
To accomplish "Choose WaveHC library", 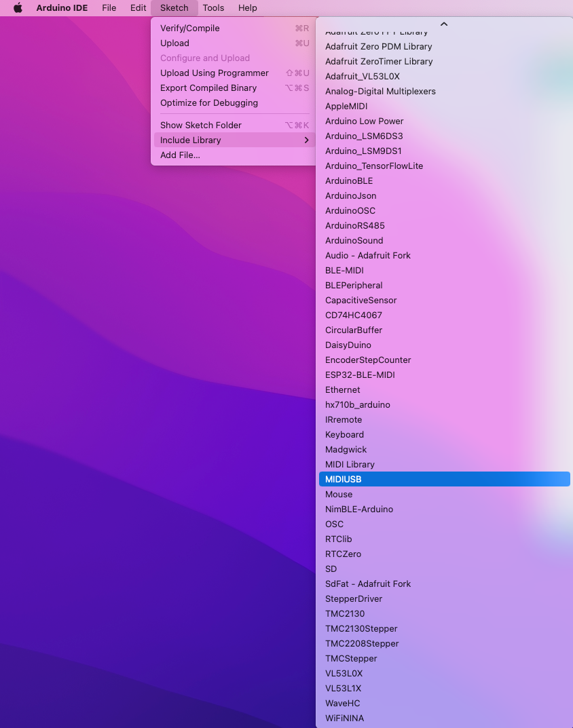I will point(445,703).
